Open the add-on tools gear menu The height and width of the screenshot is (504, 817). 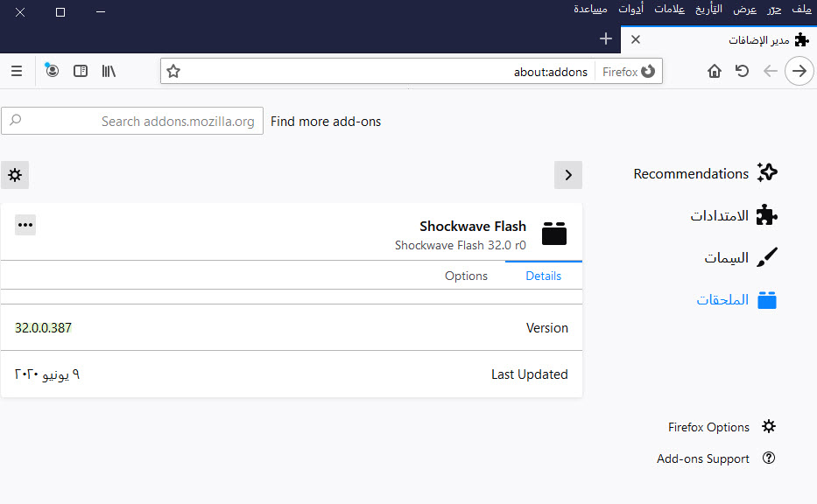click(x=15, y=175)
